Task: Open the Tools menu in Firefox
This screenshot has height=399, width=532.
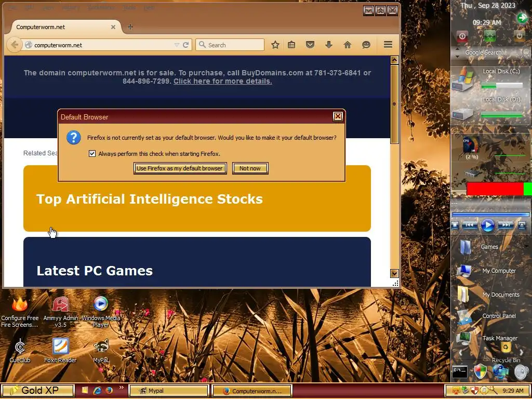Action: (x=129, y=7)
